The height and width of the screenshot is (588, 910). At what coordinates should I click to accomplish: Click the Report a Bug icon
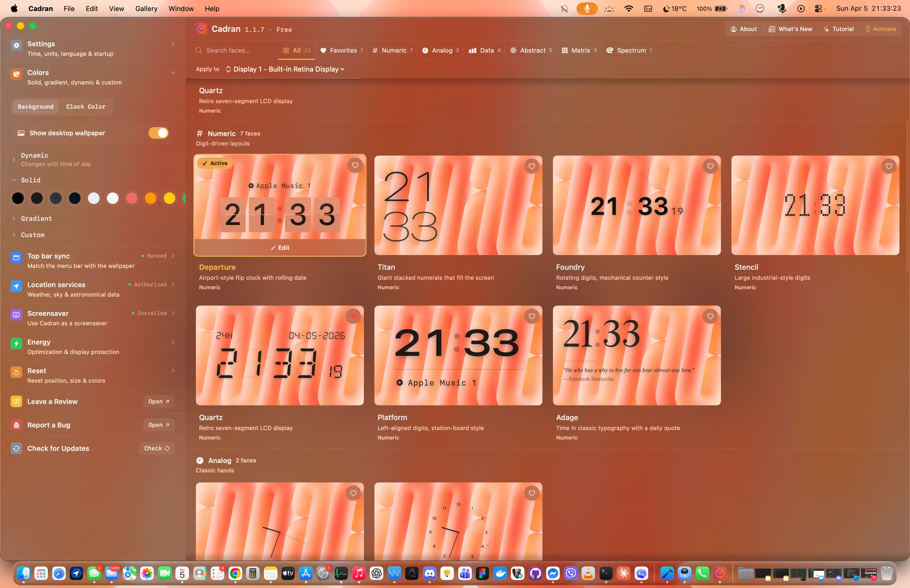16,425
